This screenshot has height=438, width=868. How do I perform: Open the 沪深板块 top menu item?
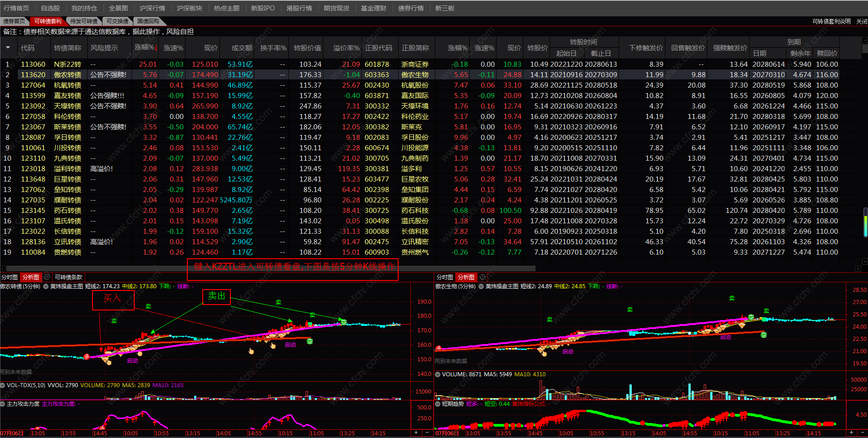(189, 8)
